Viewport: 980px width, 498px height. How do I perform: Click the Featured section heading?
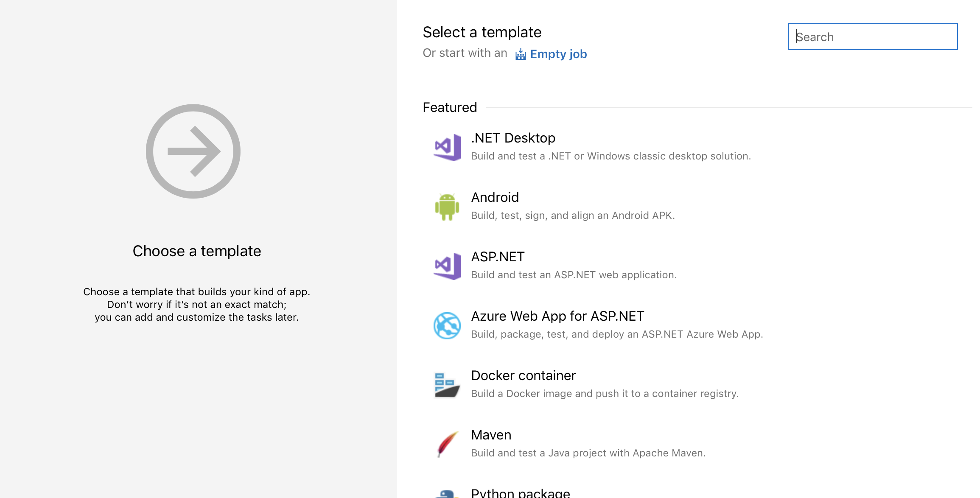coord(450,107)
